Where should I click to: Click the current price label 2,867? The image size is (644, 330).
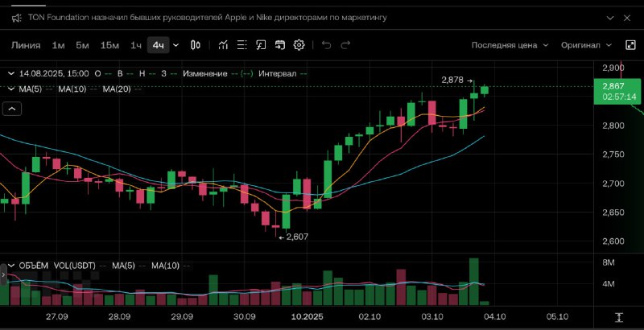pos(613,86)
